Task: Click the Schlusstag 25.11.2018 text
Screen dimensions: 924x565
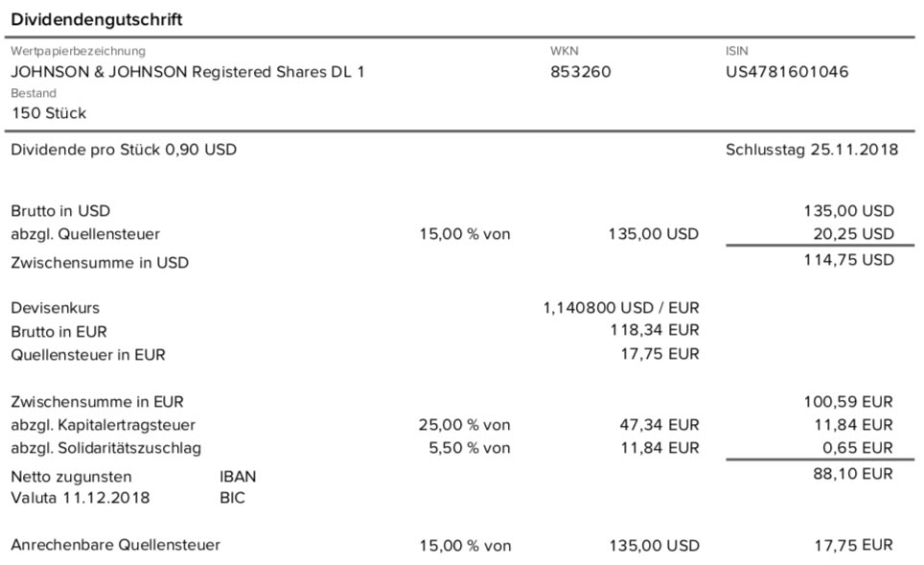Action: coord(812,150)
